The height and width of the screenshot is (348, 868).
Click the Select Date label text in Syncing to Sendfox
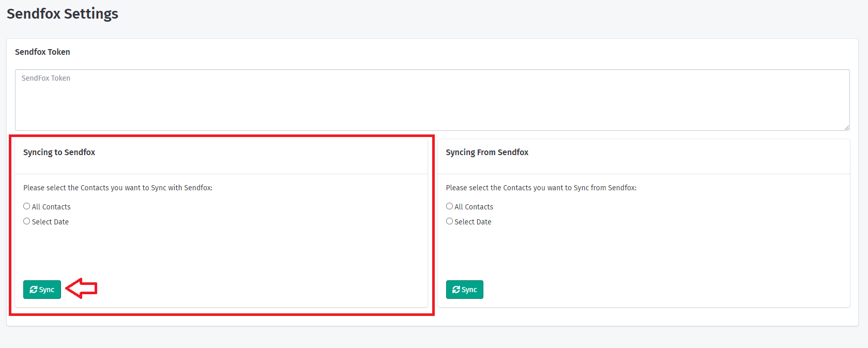pos(50,222)
